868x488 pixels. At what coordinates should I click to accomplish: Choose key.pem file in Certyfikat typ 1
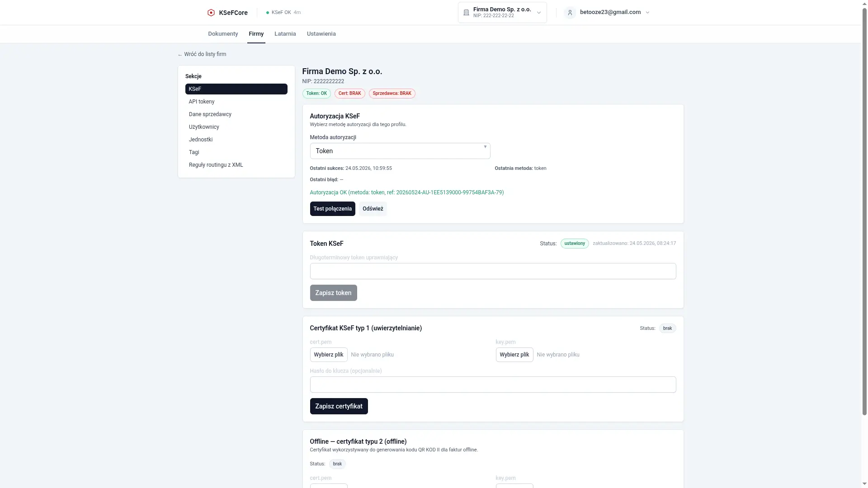point(514,355)
